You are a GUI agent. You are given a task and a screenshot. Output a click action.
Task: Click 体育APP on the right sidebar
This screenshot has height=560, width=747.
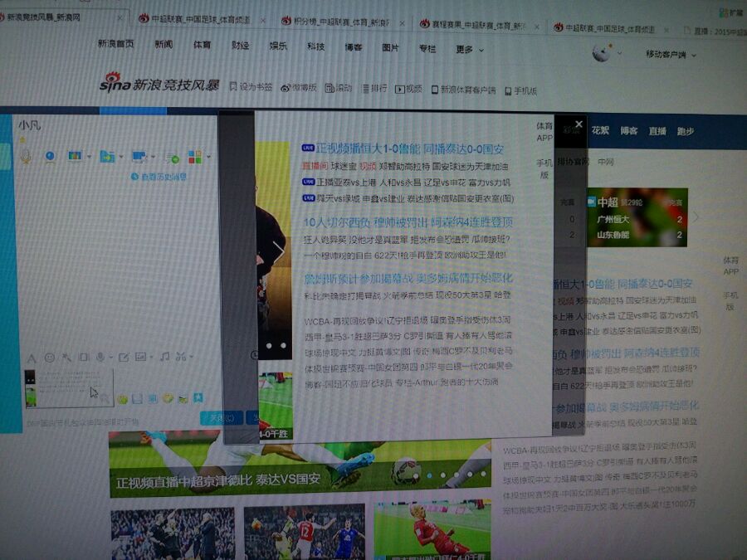[x=730, y=265]
